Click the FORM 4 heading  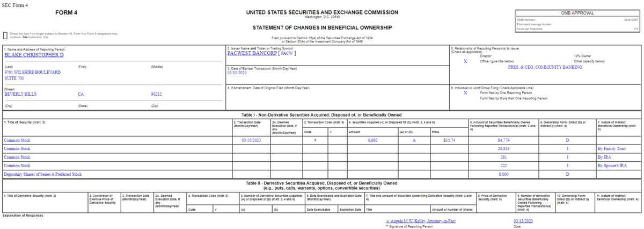66,12
